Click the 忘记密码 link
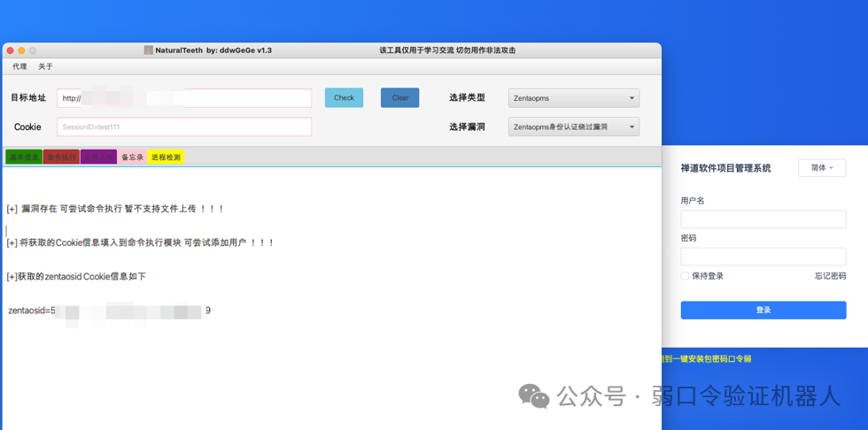868x430 pixels. 831,276
